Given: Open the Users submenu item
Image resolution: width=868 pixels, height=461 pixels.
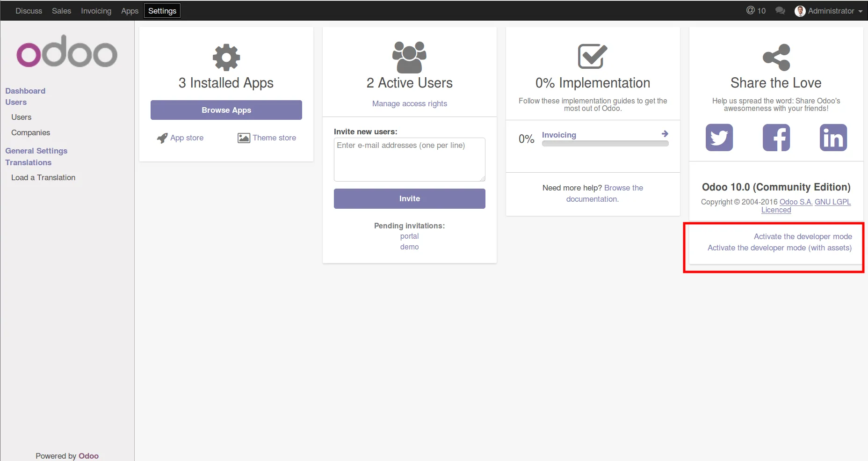Looking at the screenshot, I should 22,117.
